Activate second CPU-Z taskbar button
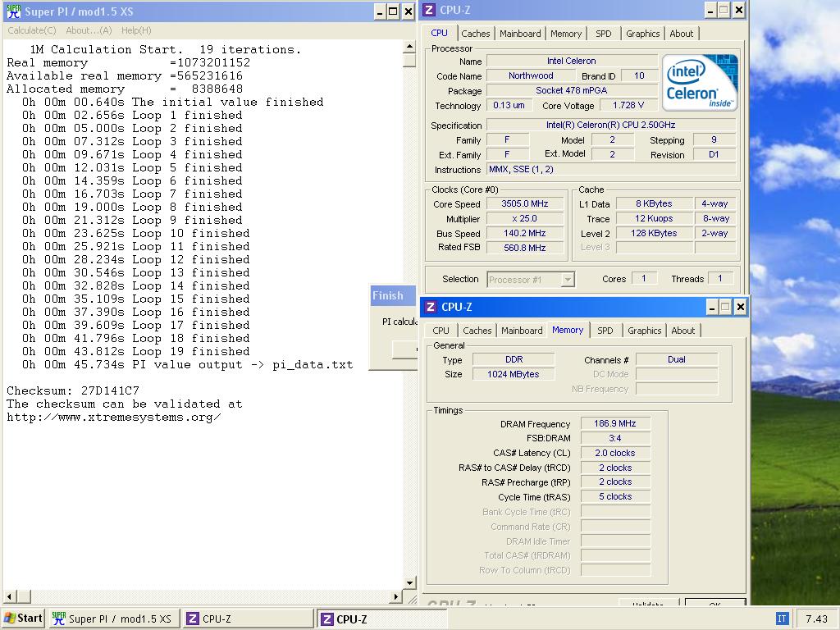Image resolution: width=840 pixels, height=630 pixels. [381, 619]
